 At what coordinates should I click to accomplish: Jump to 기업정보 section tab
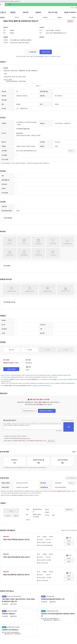[74, 17]
